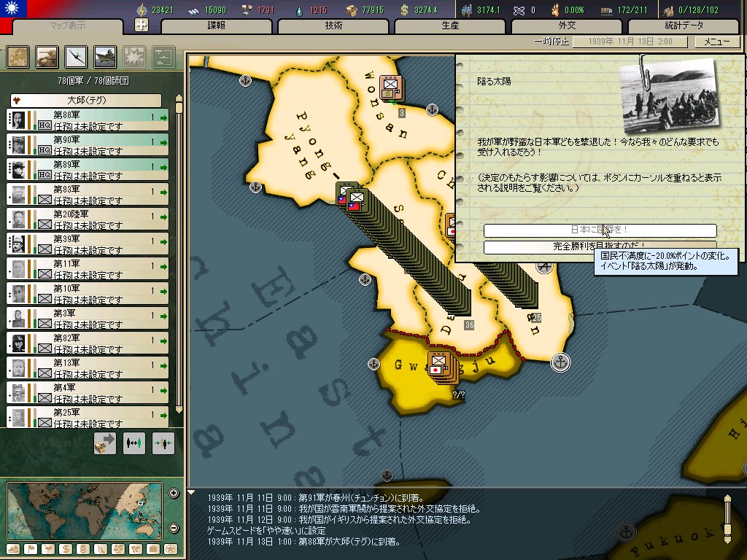Open the 諜報 intelligence tab
This screenshot has width=747, height=560.
(x=216, y=26)
